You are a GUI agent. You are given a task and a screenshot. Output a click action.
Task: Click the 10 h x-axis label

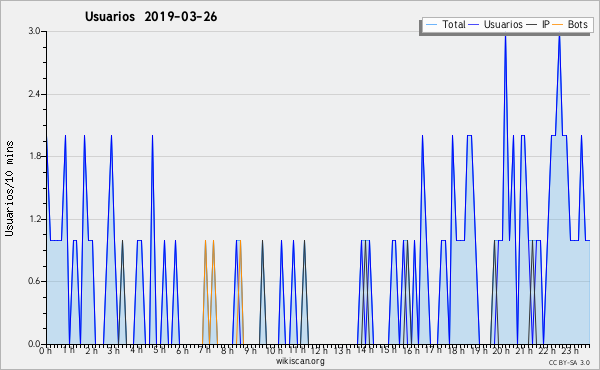coord(274,351)
